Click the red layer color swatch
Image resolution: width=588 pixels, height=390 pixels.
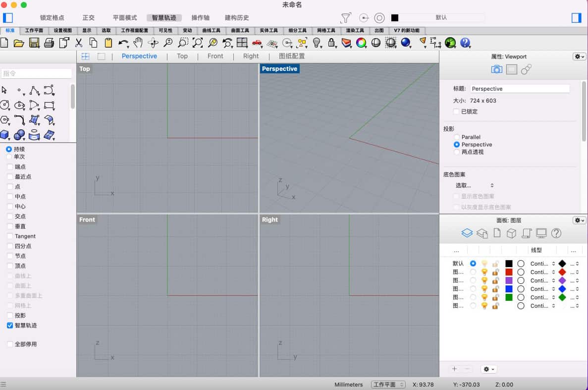point(509,272)
